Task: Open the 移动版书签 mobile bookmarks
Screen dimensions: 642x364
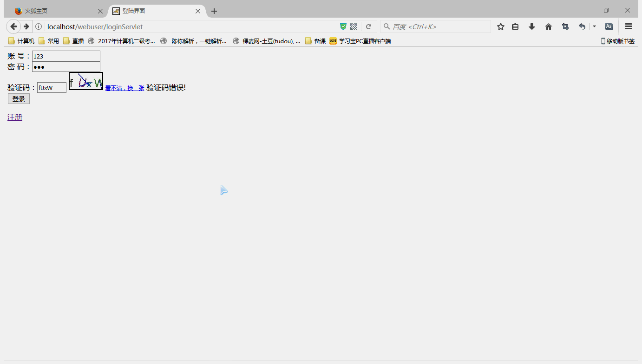Action: point(617,41)
